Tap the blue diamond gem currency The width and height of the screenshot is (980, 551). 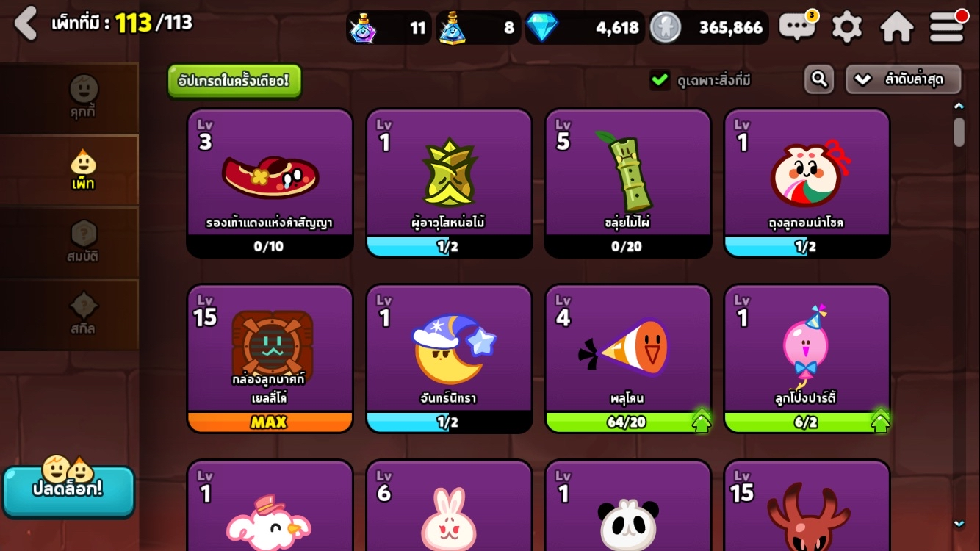pos(541,28)
